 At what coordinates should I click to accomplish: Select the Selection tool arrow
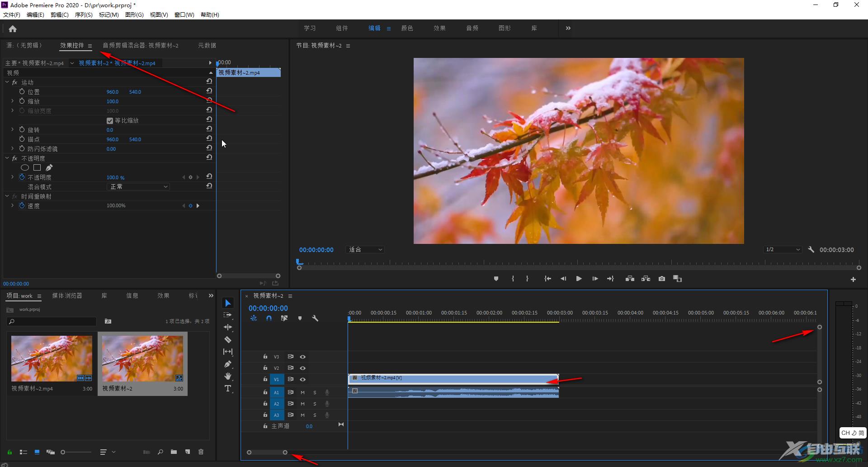point(228,303)
